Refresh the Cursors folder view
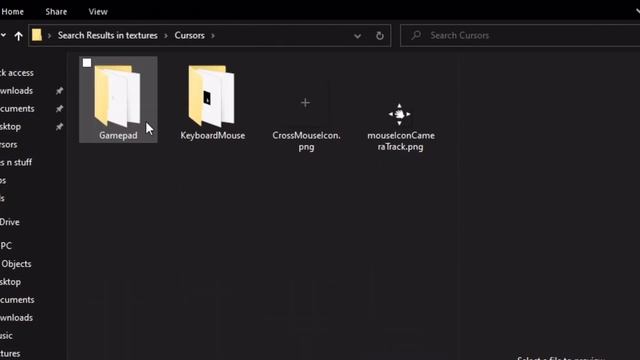 point(380,36)
